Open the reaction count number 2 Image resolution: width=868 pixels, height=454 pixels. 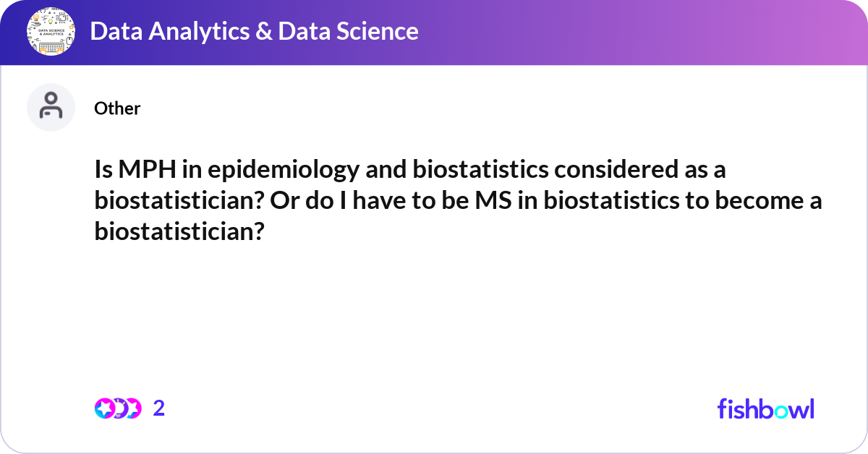click(159, 408)
